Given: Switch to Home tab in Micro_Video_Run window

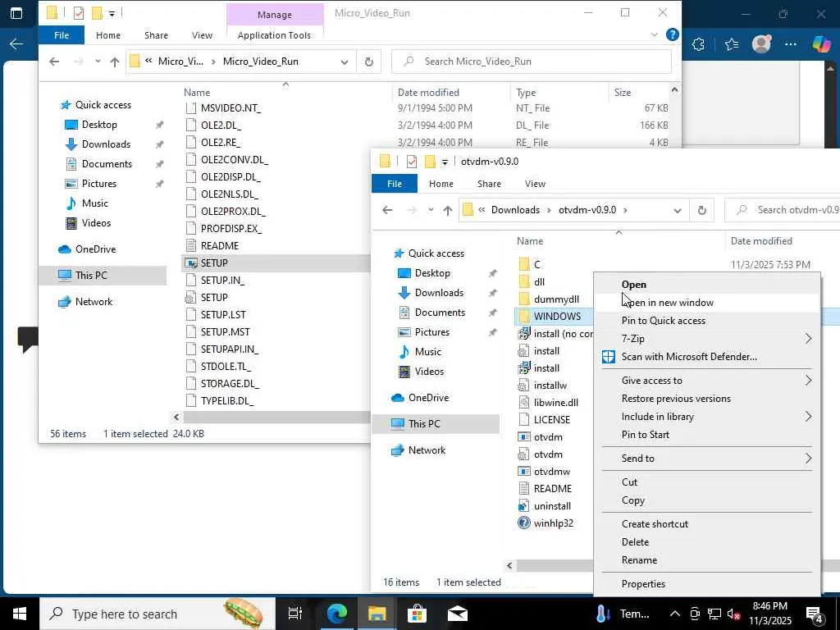Looking at the screenshot, I should 108,35.
